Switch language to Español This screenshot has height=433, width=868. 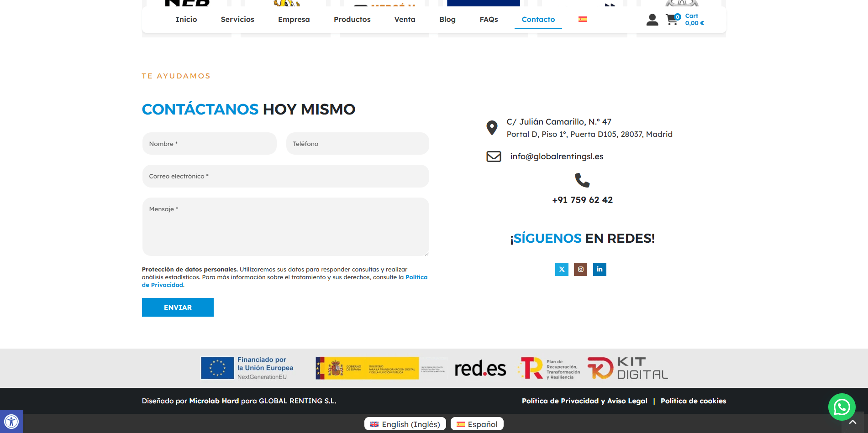point(477,424)
